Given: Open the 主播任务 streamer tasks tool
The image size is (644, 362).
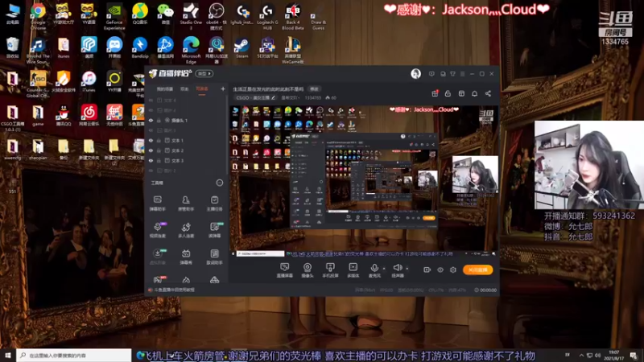Looking at the screenshot, I should click(x=214, y=204).
